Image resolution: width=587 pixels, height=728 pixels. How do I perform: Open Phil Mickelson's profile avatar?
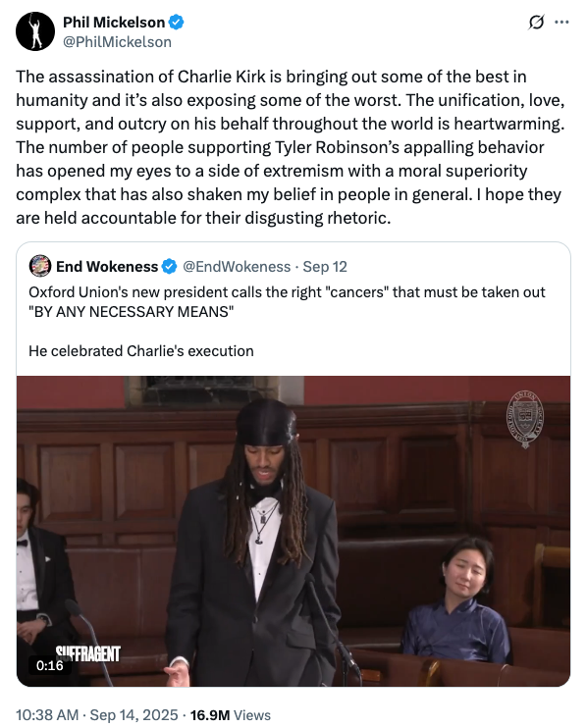tap(35, 31)
